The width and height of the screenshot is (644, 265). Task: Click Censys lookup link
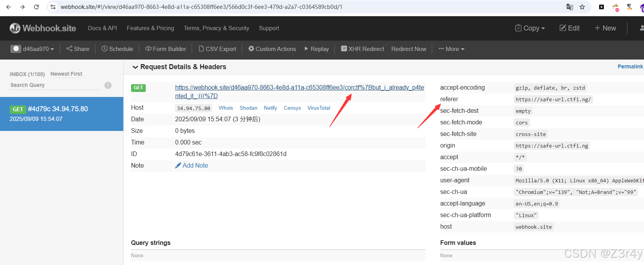292,108
